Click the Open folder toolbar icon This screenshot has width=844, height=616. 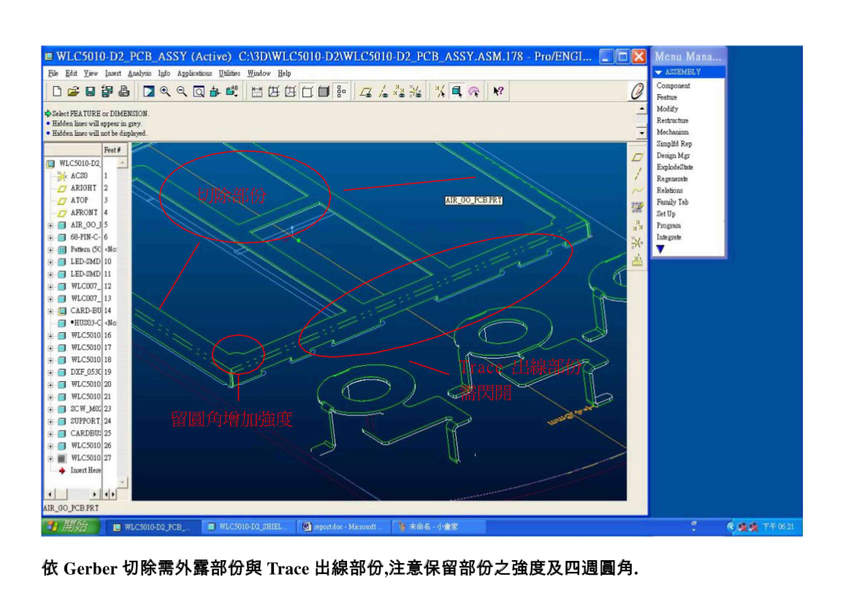[x=73, y=91]
